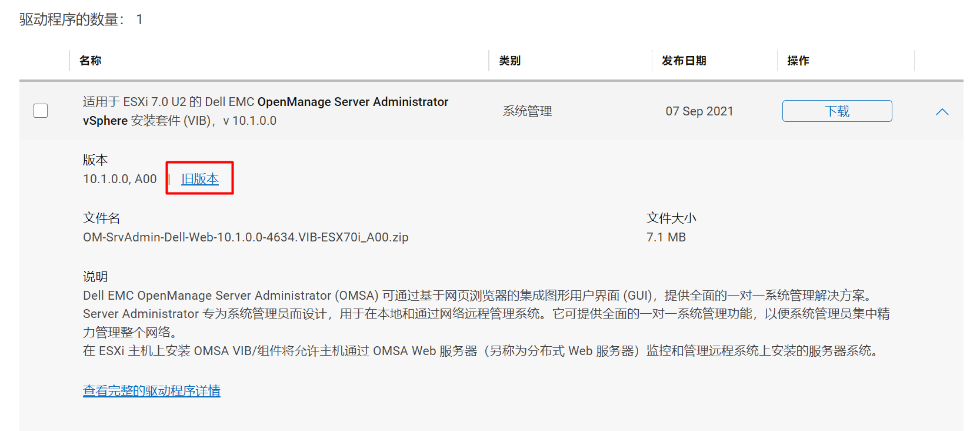Click the 名称 column header

click(x=91, y=61)
